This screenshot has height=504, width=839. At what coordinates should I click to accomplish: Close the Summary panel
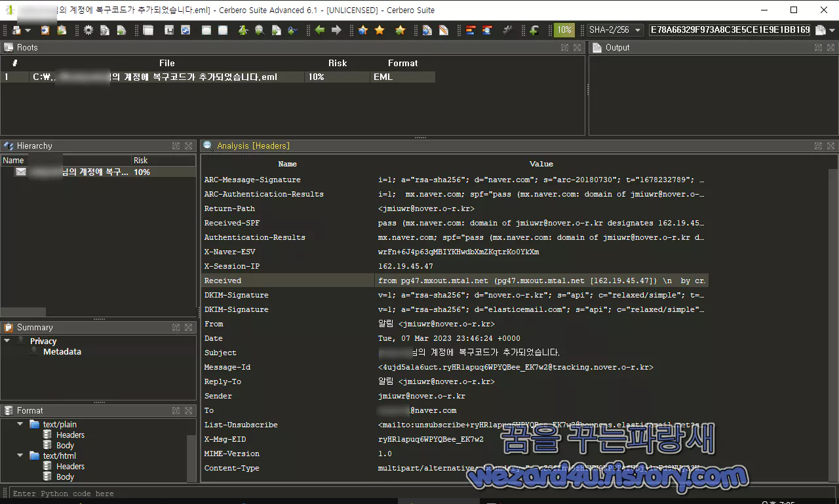click(188, 327)
